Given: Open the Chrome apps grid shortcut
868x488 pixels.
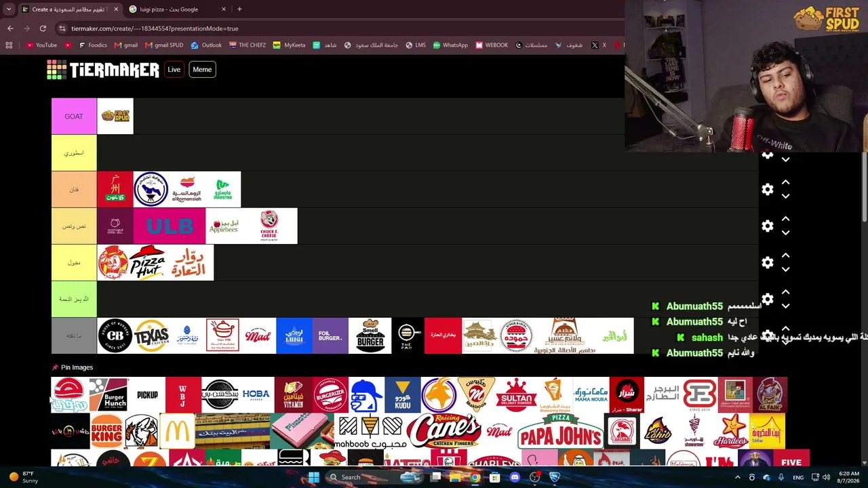Looking at the screenshot, I should (x=9, y=45).
